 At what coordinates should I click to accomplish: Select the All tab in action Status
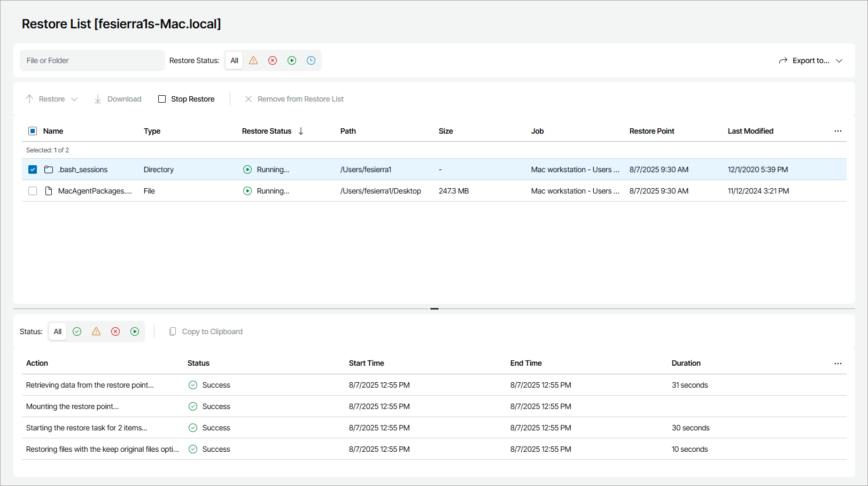tap(58, 331)
